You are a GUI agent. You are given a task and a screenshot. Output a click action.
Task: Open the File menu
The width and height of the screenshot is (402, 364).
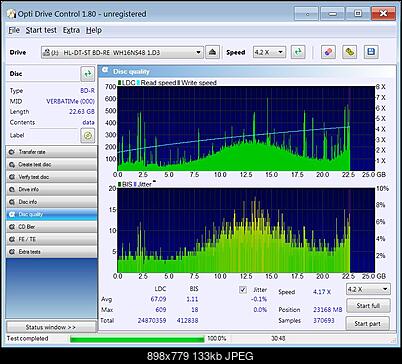[x=14, y=30]
